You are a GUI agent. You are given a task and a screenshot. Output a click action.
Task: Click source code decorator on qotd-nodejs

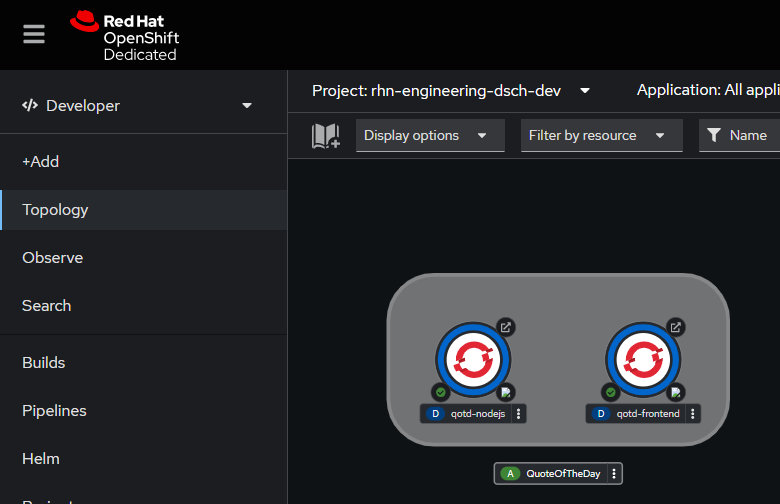pyautogui.click(x=506, y=393)
